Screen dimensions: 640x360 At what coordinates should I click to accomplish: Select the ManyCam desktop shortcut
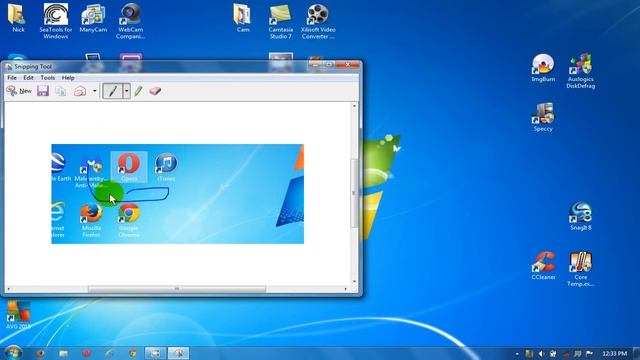(93, 18)
